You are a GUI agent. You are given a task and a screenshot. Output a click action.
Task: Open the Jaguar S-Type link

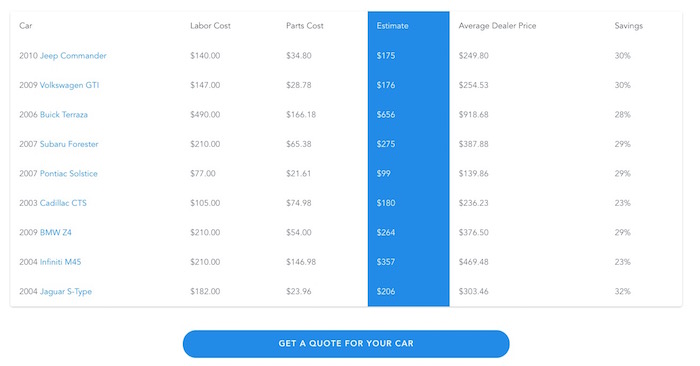(66, 291)
